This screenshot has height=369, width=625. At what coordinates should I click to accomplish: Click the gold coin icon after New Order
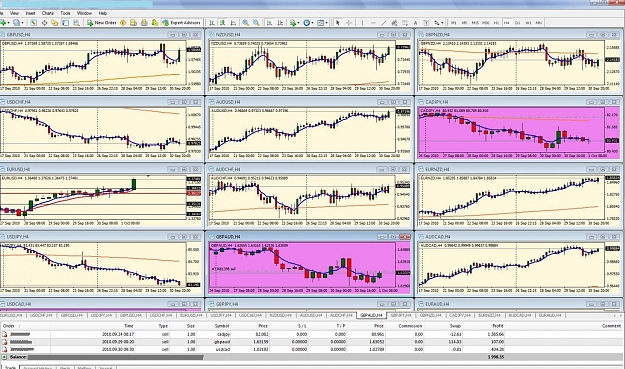click(x=123, y=23)
